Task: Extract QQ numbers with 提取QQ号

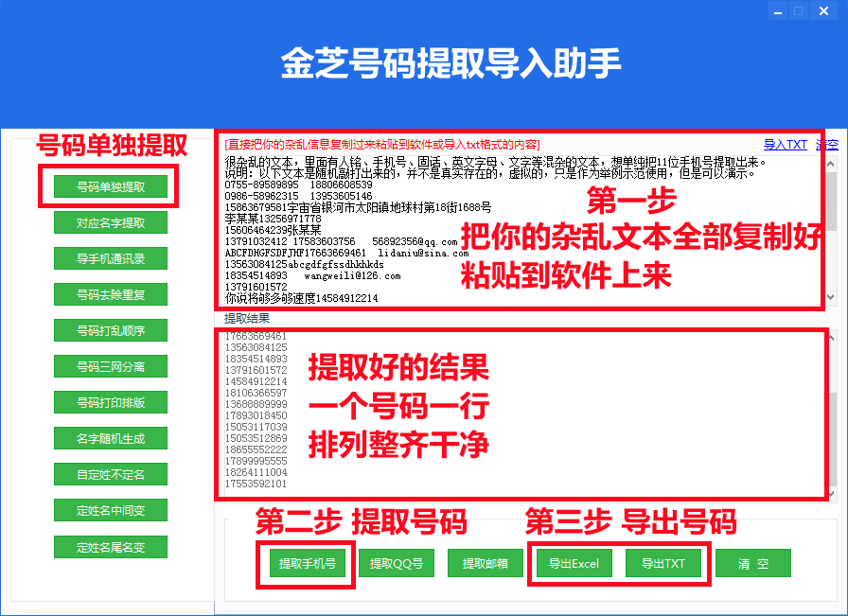Action: tap(397, 564)
